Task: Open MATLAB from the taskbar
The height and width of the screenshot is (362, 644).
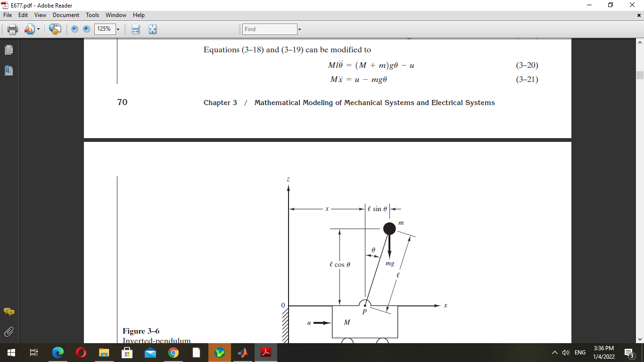Action: [x=242, y=352]
